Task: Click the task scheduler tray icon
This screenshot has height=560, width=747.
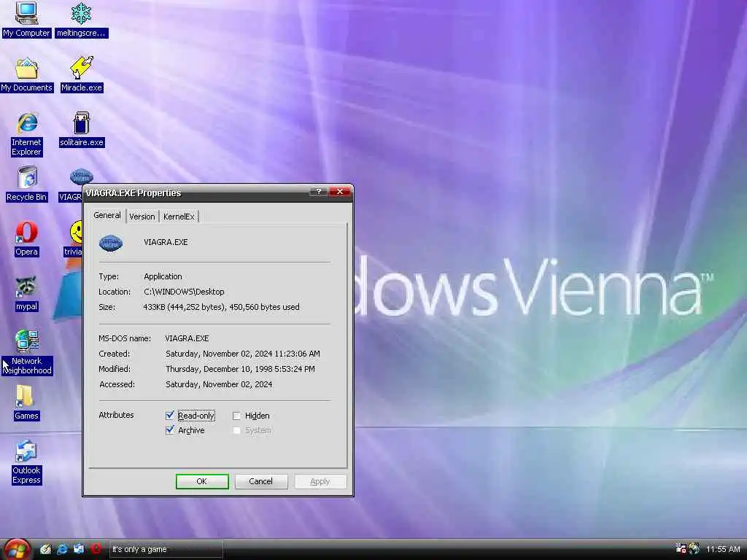Action: click(x=681, y=548)
